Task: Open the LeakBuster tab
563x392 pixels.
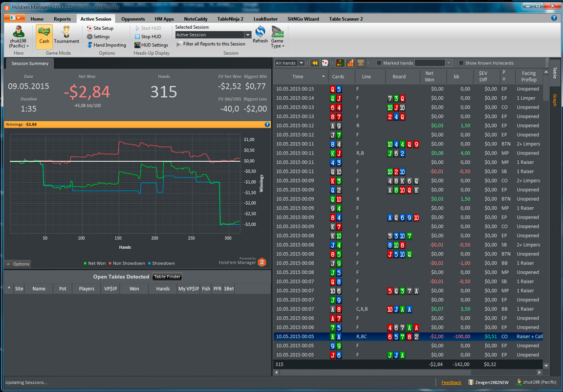Action: coord(267,19)
